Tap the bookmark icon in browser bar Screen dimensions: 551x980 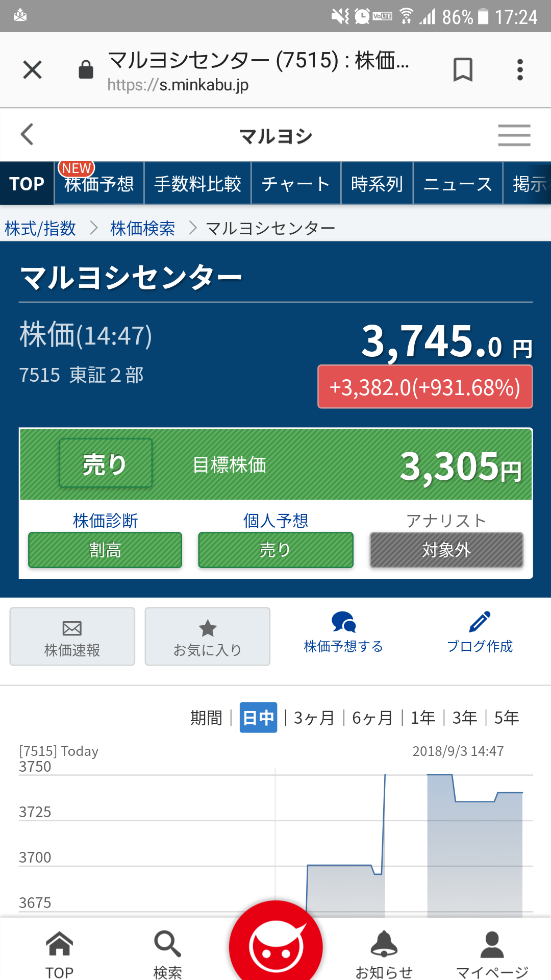(463, 69)
